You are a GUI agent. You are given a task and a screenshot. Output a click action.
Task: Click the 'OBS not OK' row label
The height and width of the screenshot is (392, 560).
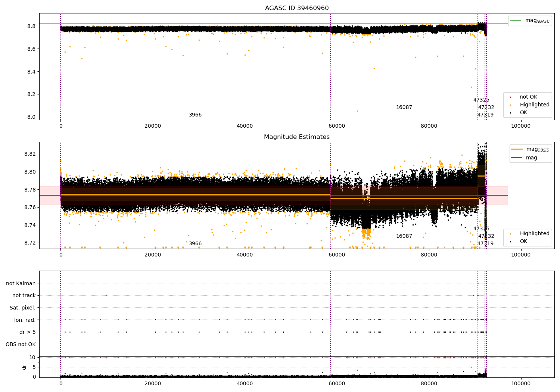tap(21, 344)
